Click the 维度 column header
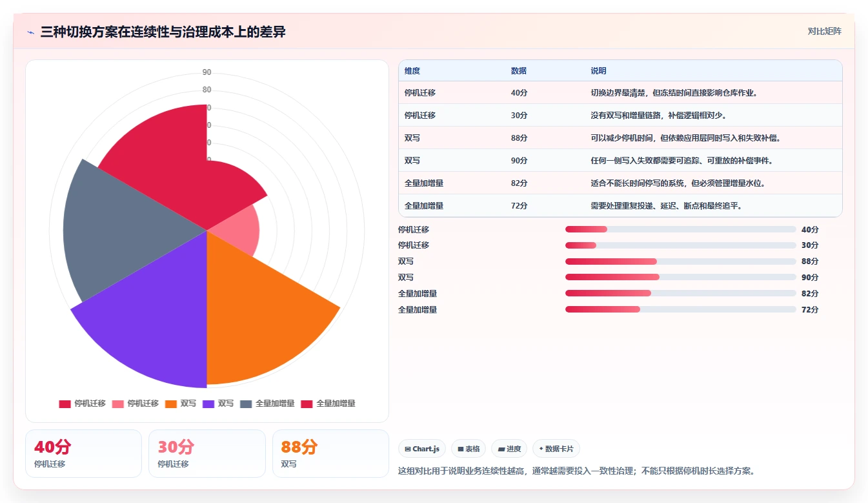868x503 pixels. (412, 71)
